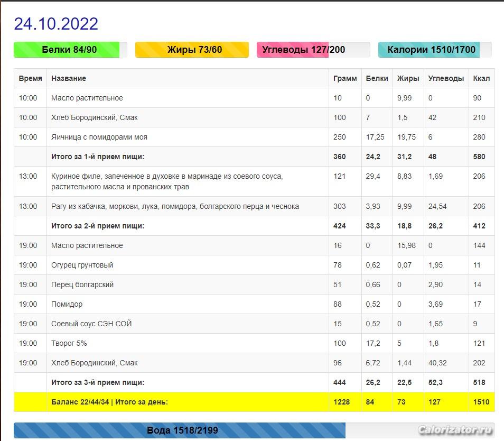
Task: Click the Calorizator.ru watermark logo
Action: click(x=455, y=429)
